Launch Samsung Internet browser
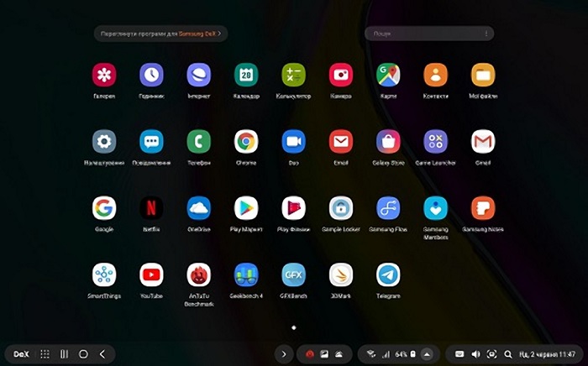588x366 pixels. pyautogui.click(x=199, y=75)
